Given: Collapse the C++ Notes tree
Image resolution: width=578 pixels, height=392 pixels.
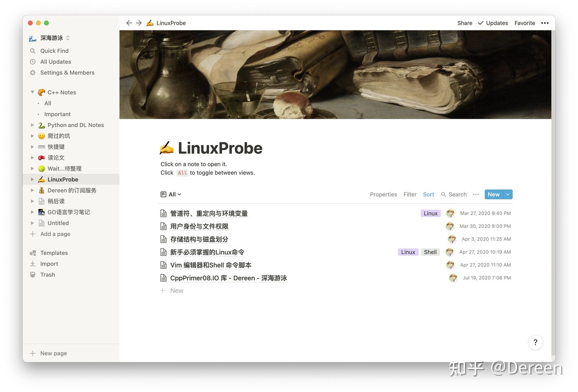Looking at the screenshot, I should coord(33,92).
